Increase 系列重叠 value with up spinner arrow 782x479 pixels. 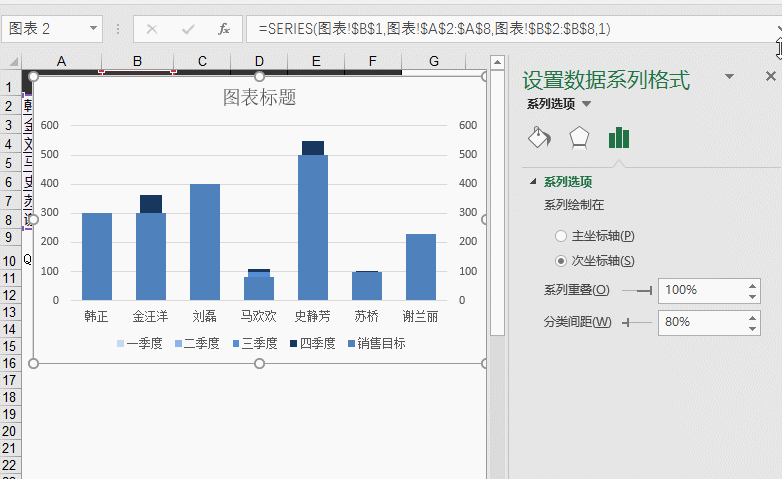click(x=752, y=285)
